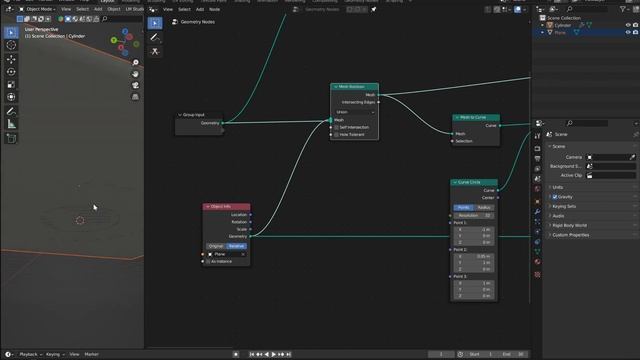Image resolution: width=640 pixels, height=360 pixels.
Task: Activate the Select Box tool in the viewport toolbar
Action: [x=11, y=32]
